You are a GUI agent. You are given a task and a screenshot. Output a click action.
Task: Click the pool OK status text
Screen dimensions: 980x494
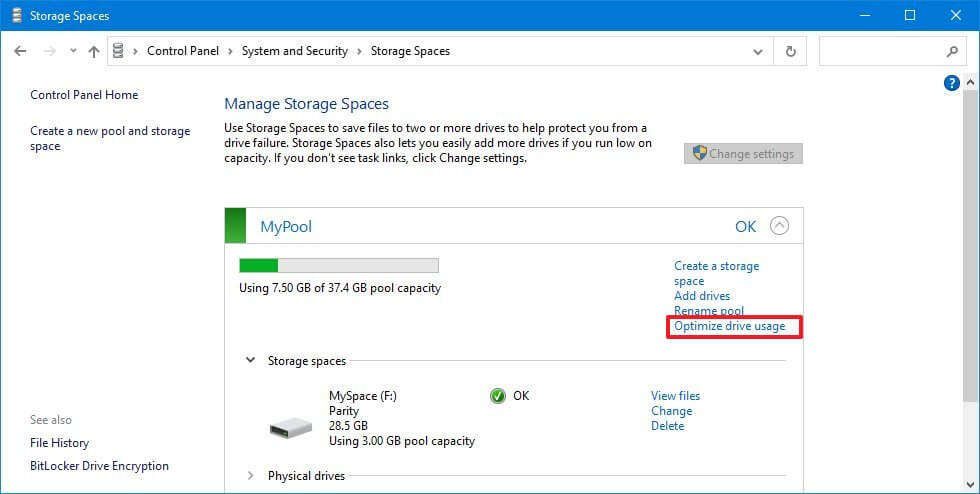point(745,226)
